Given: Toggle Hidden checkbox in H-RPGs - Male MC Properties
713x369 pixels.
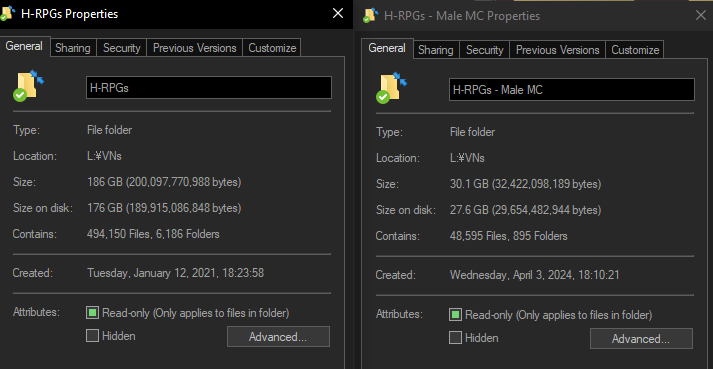Looking at the screenshot, I should [x=455, y=338].
